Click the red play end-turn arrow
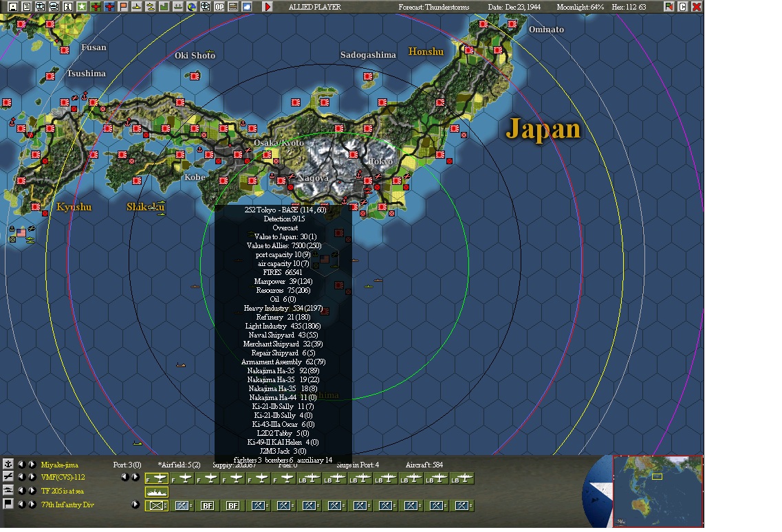Image resolution: width=782 pixels, height=532 pixels. [x=268, y=6]
